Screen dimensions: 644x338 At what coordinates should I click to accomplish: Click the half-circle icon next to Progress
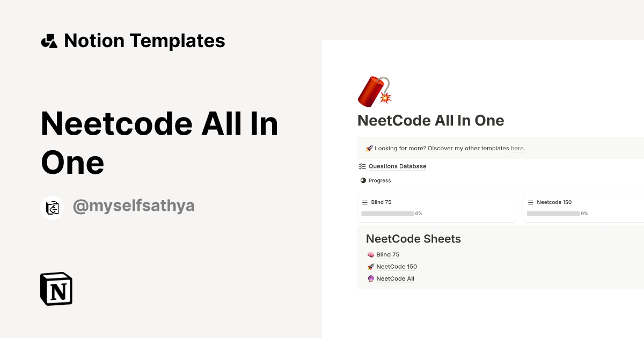point(363,180)
